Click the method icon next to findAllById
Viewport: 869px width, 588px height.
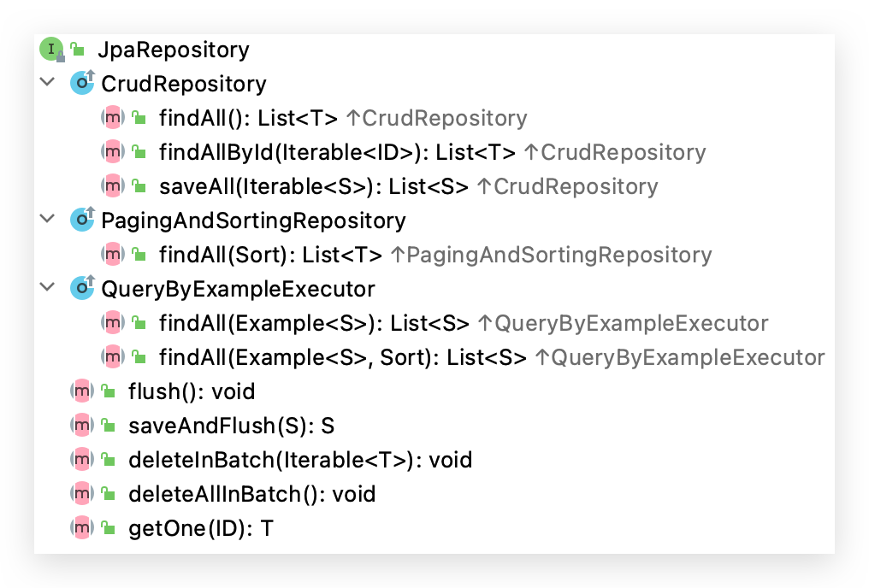113,153
